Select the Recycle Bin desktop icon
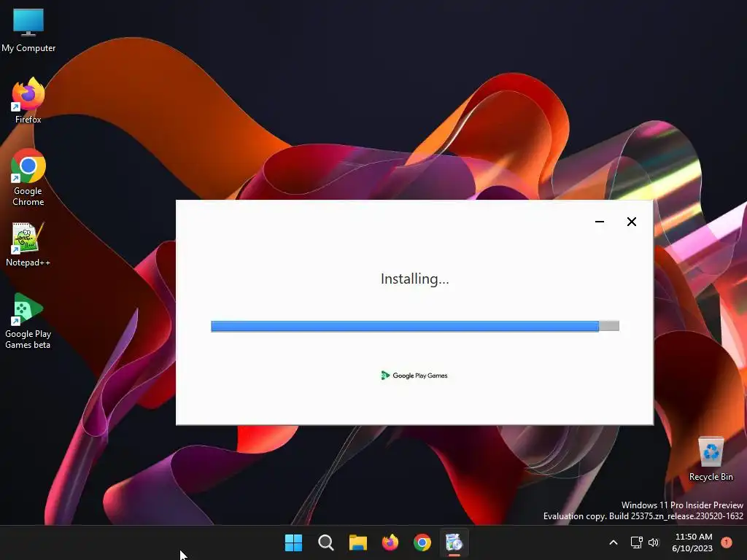Viewport: 747px width, 560px height. (711, 459)
